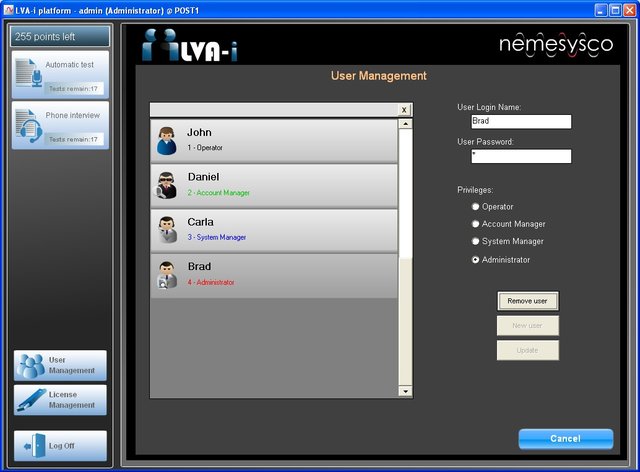Select the Operator privilege radio button

pos(475,207)
